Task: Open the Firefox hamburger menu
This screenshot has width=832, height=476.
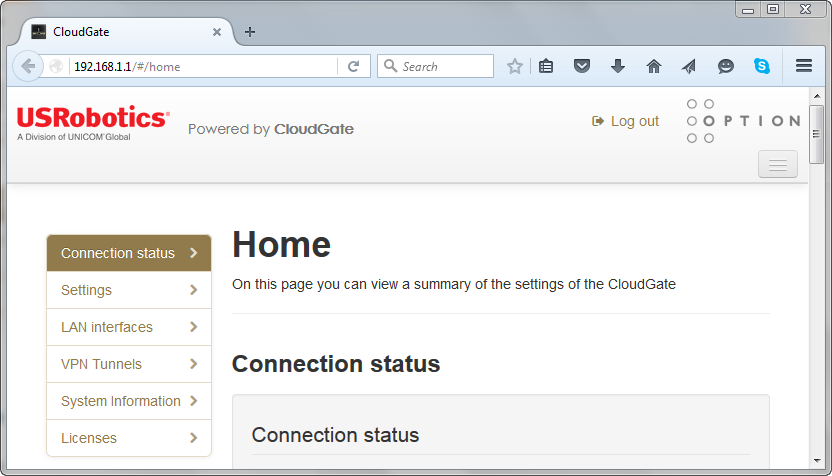Action: click(x=804, y=66)
